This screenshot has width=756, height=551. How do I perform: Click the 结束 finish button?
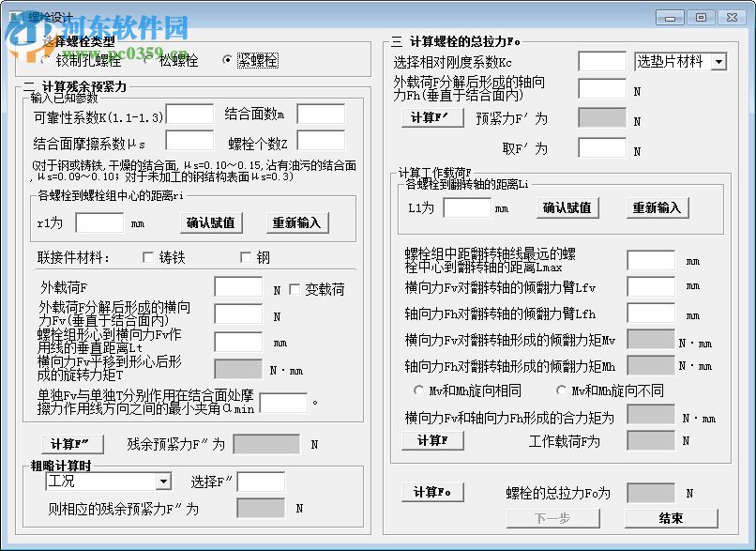pos(672,518)
